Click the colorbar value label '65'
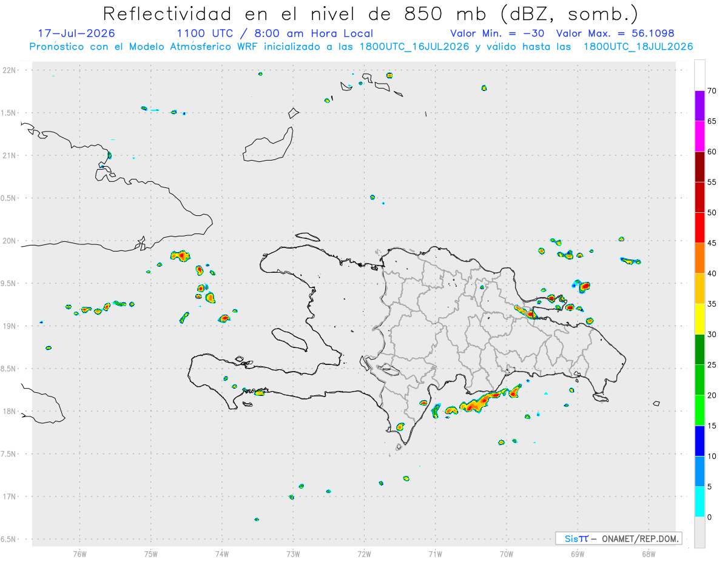728x562 pixels. (712, 121)
